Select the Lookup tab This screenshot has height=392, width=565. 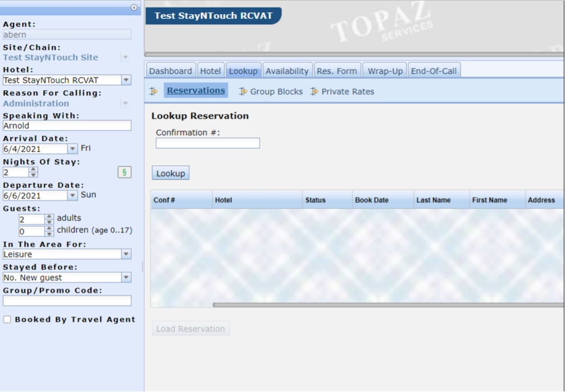(244, 71)
